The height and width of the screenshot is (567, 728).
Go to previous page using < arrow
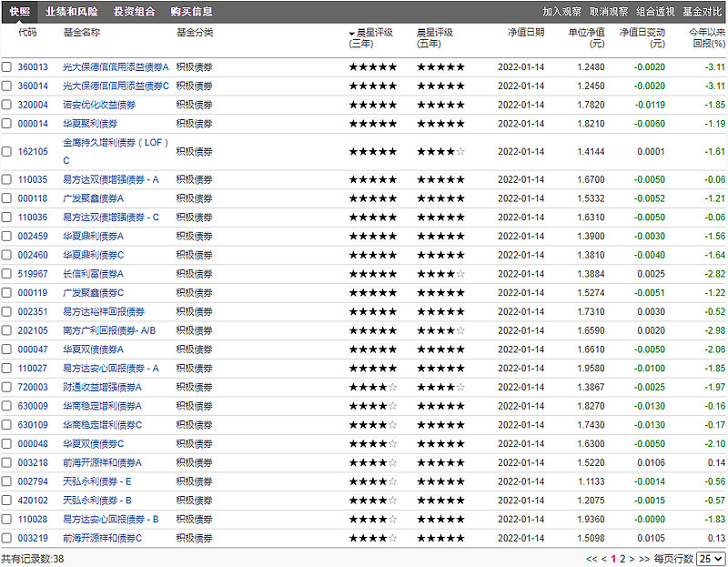[x=603, y=559]
